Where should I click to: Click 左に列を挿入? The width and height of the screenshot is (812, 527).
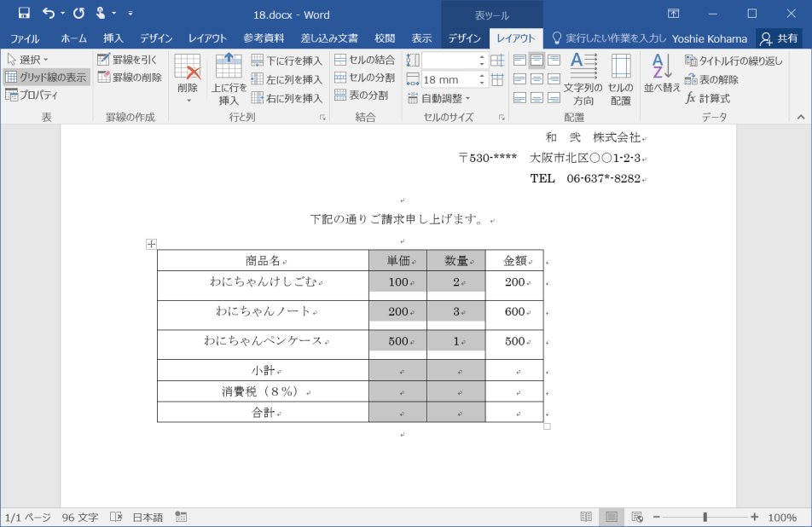point(287,79)
